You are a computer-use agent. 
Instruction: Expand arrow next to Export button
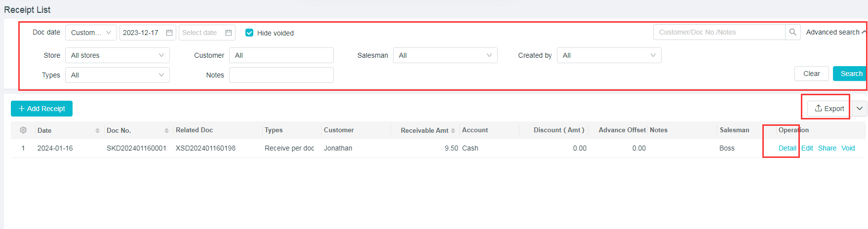860,109
